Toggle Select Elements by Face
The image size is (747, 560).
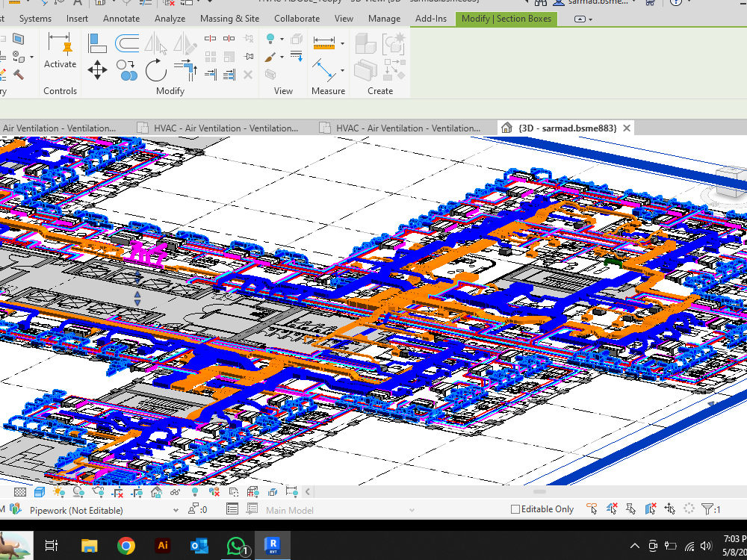point(651,509)
